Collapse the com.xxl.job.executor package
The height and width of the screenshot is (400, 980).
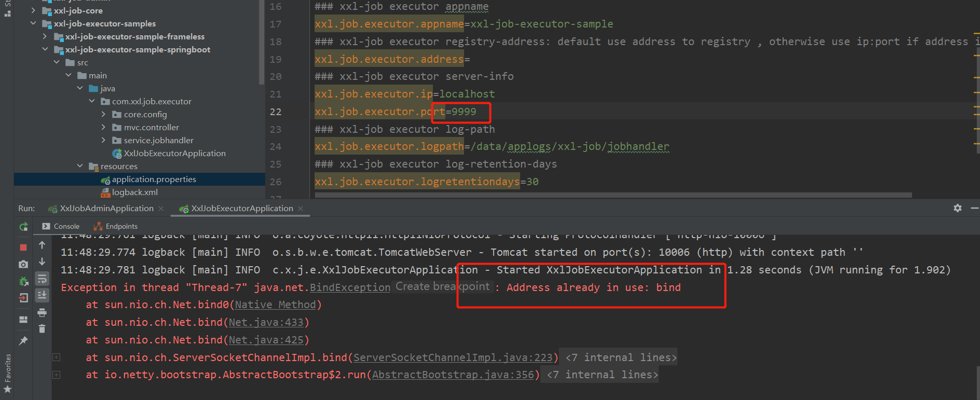[x=92, y=101]
